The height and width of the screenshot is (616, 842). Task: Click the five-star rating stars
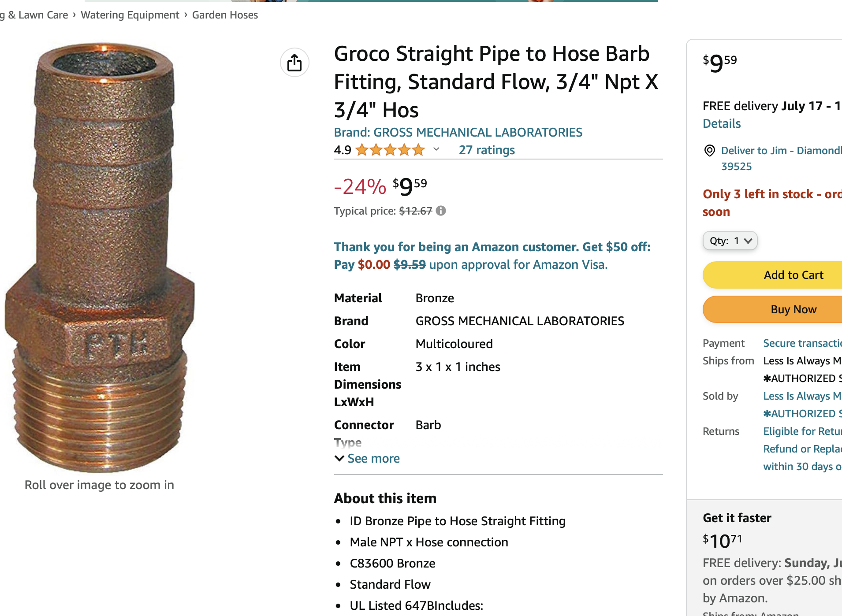pyautogui.click(x=390, y=150)
